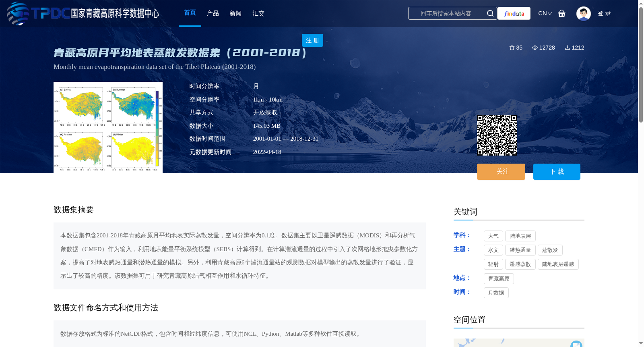Click the QR code image
The height and width of the screenshot is (347, 644).
point(497,135)
